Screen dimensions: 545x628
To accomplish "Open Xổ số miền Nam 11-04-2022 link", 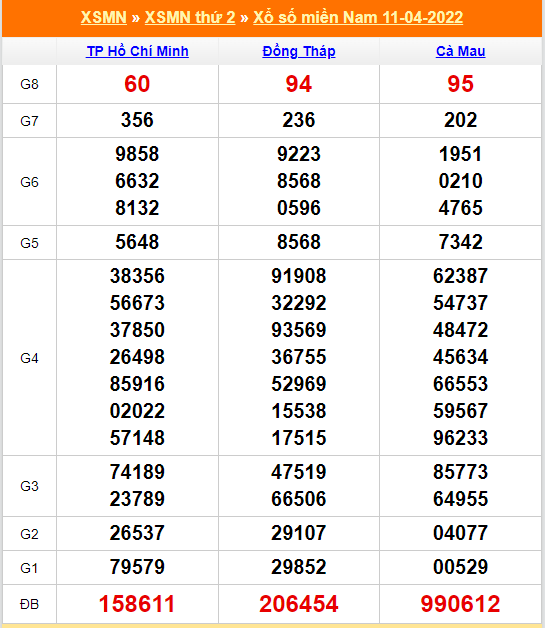I will click(358, 18).
